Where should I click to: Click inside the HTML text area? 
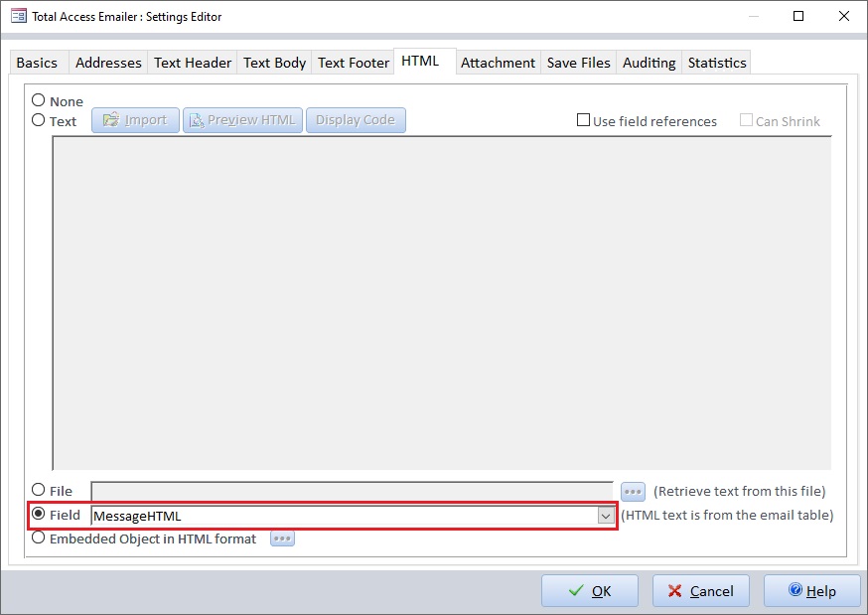pyautogui.click(x=442, y=303)
